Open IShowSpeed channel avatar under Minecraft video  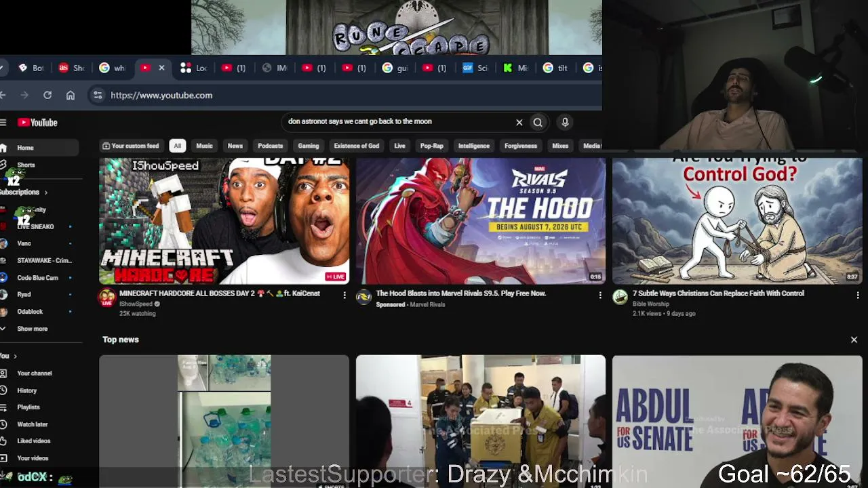(x=106, y=298)
